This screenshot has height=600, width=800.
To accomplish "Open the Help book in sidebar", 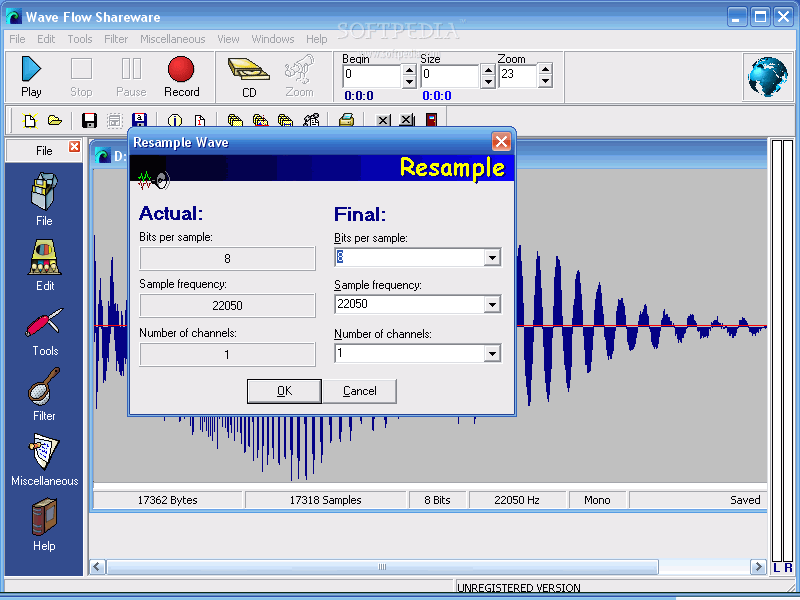I will pyautogui.click(x=44, y=525).
